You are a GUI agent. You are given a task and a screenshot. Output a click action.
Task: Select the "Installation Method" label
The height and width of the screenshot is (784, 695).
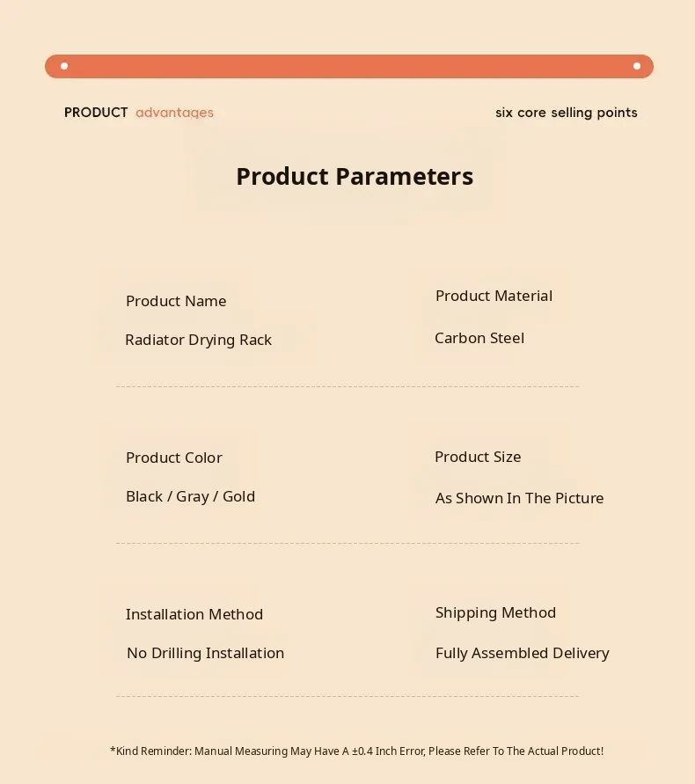tap(194, 614)
